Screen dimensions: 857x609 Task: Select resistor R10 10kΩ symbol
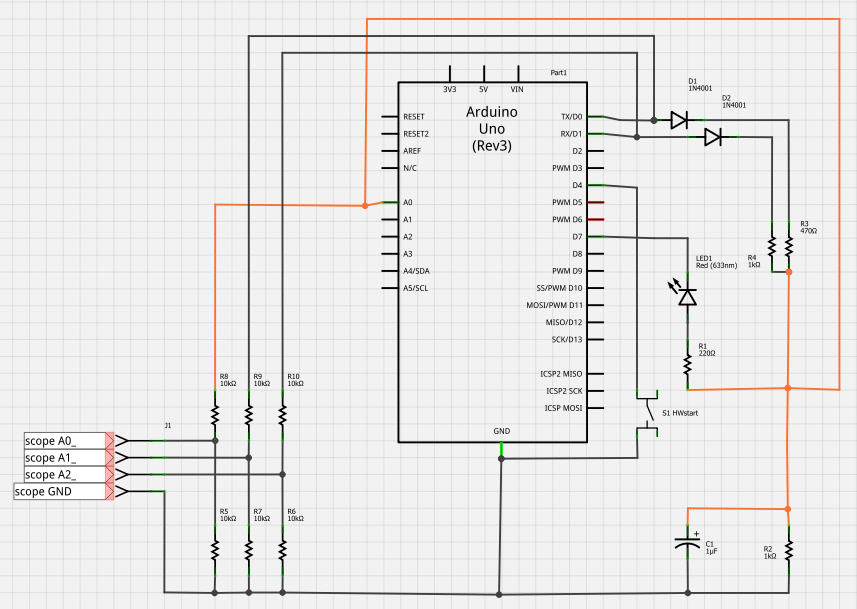[282, 413]
